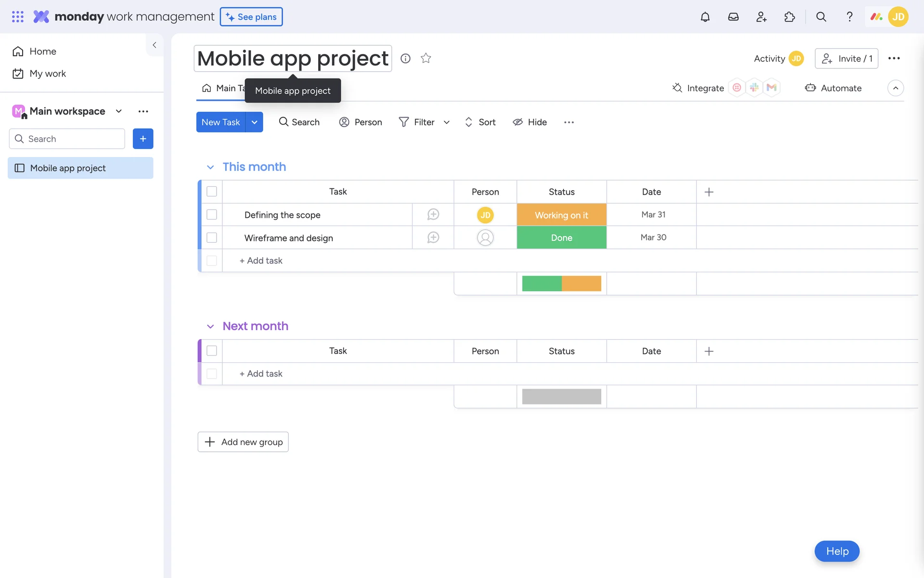
Task: Open the apps marketplace puzzle icon
Action: (x=789, y=17)
